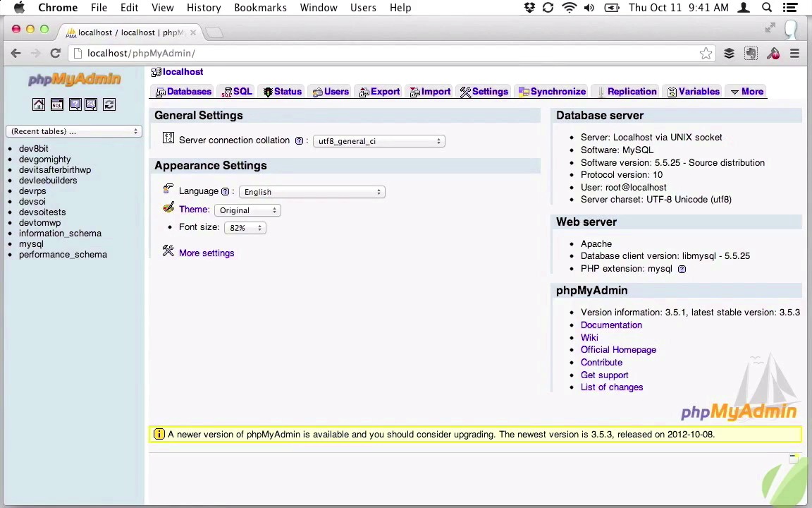Click the Get support link
Viewport: 812px width, 508px height.
pos(604,375)
